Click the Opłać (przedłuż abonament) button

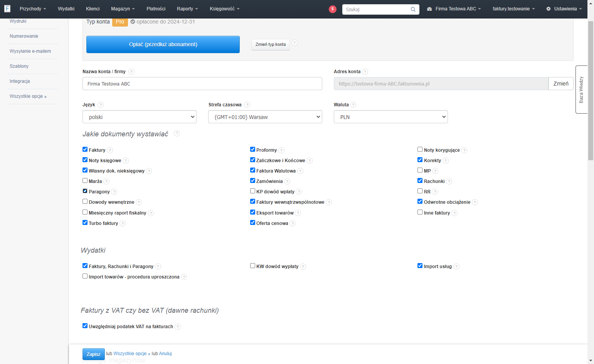click(x=163, y=44)
